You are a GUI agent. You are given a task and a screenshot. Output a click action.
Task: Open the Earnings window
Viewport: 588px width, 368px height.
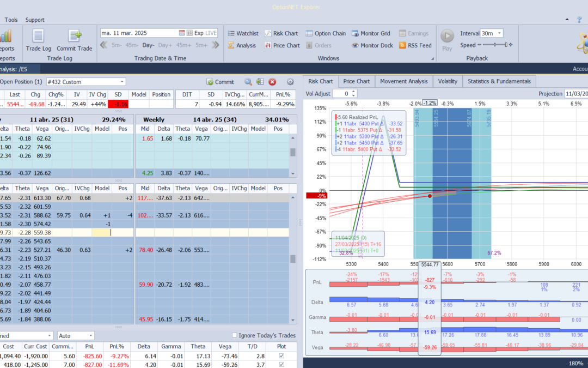click(x=414, y=33)
